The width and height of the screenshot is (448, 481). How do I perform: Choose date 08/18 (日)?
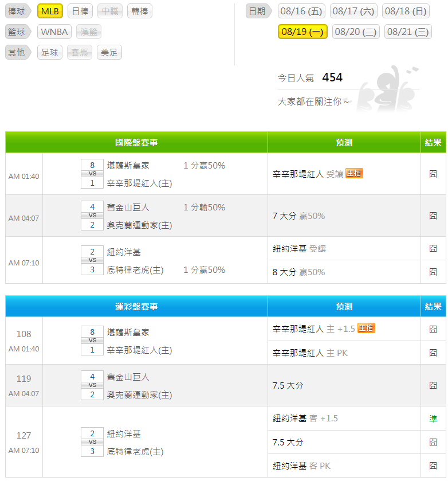tap(406, 11)
